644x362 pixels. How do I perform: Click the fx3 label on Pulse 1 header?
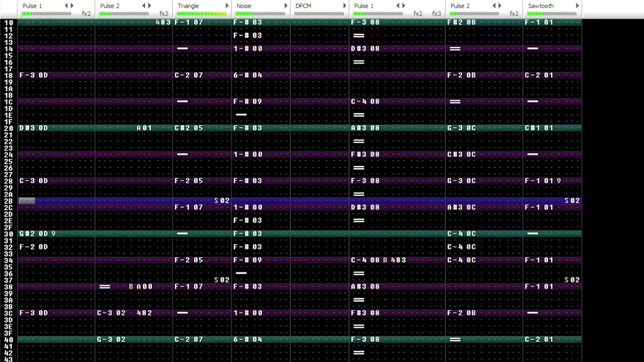(x=436, y=14)
